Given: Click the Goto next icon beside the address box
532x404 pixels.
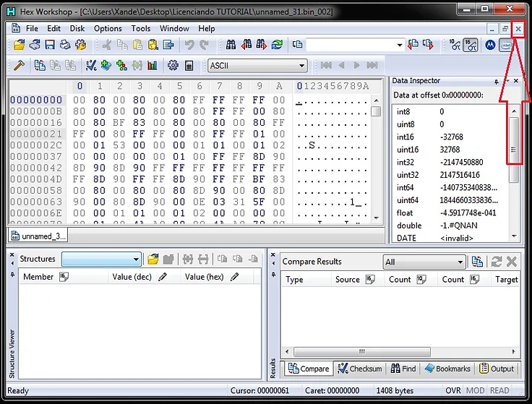Looking at the screenshot, I should coord(428,45).
